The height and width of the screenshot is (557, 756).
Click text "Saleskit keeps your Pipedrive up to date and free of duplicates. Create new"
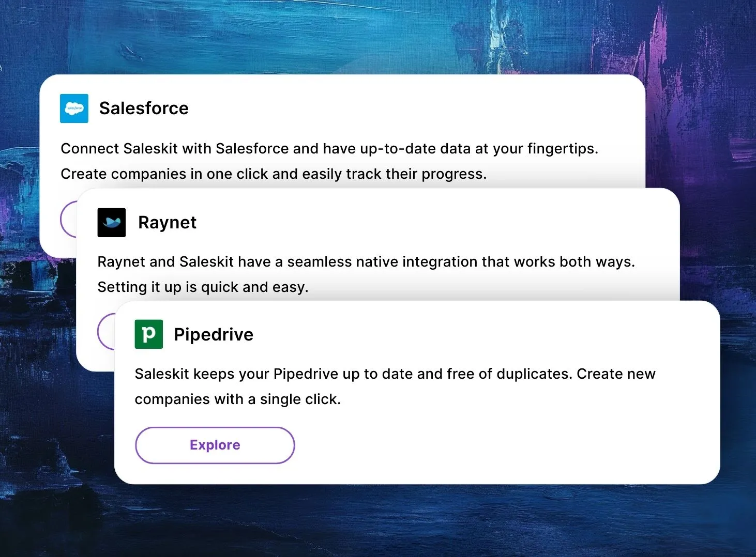pyautogui.click(x=395, y=374)
